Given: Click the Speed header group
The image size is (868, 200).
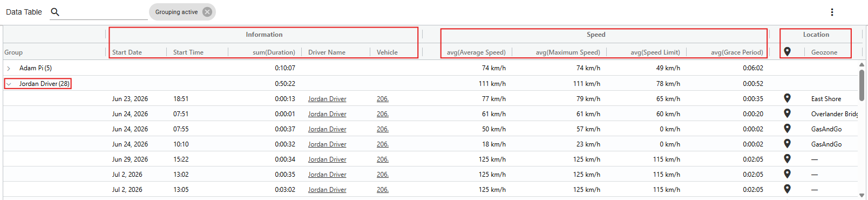Looking at the screenshot, I should point(596,35).
